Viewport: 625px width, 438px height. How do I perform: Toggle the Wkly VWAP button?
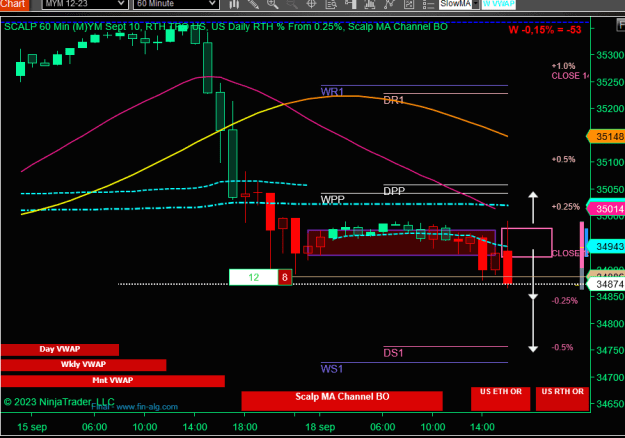click(83, 365)
